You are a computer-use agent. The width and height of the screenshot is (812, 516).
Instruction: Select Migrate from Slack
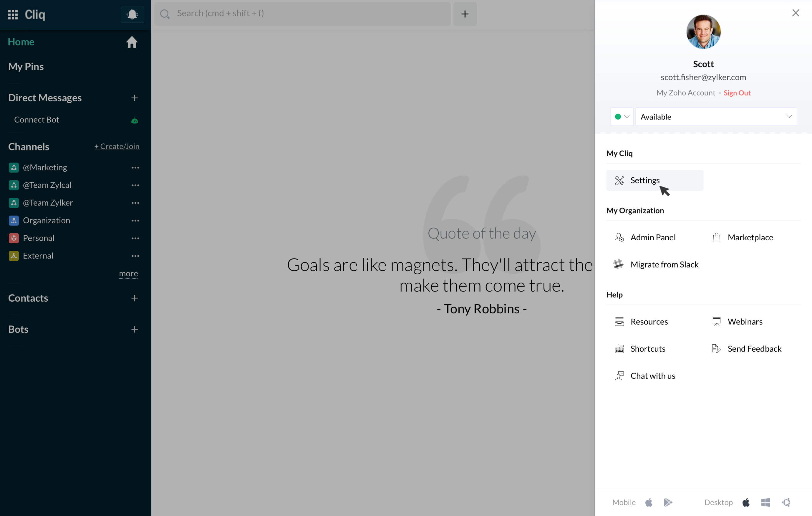tap(664, 265)
